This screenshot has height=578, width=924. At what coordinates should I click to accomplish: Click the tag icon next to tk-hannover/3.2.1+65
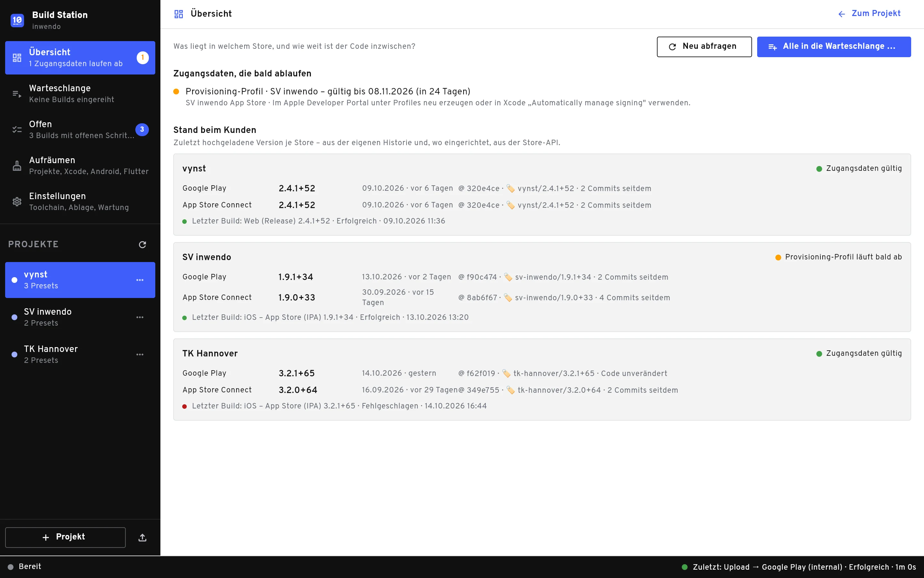[x=506, y=373]
